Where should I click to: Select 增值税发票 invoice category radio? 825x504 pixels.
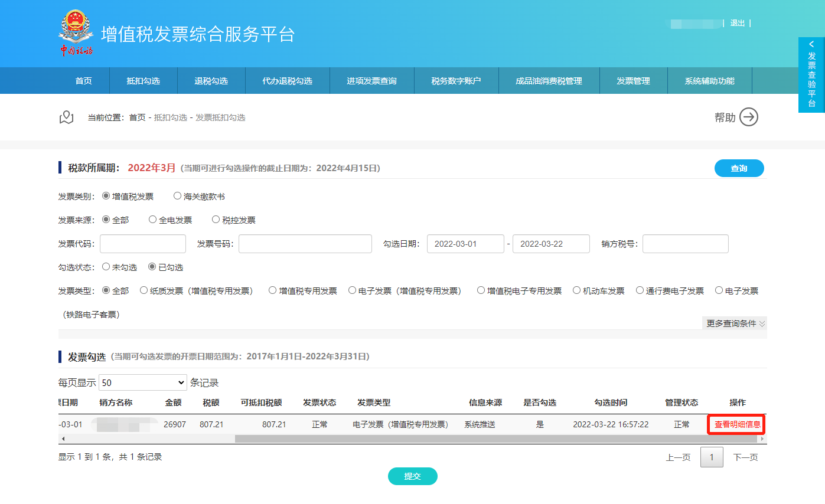click(x=106, y=196)
